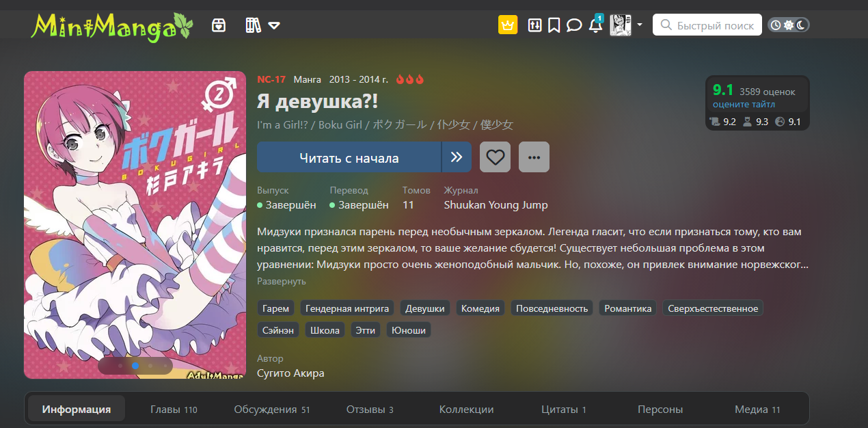Switch to the Главы tab
Screen dimensions: 868x428
pyautogui.click(x=174, y=410)
